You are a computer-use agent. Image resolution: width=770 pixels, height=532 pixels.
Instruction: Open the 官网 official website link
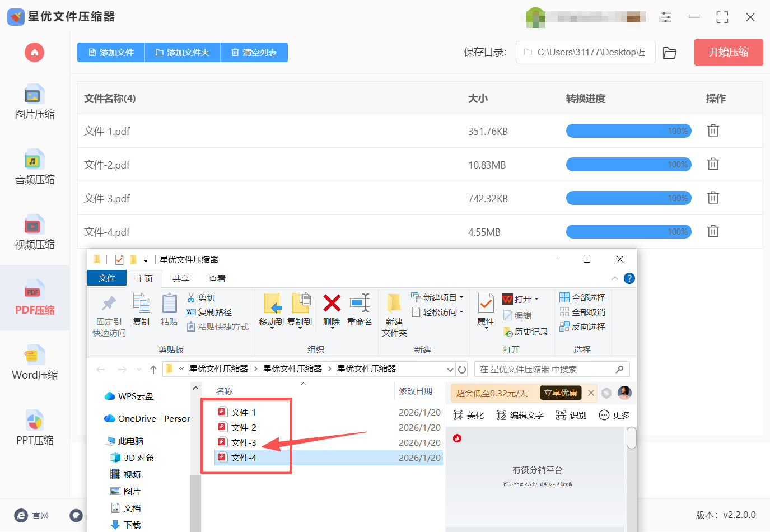(x=31, y=516)
